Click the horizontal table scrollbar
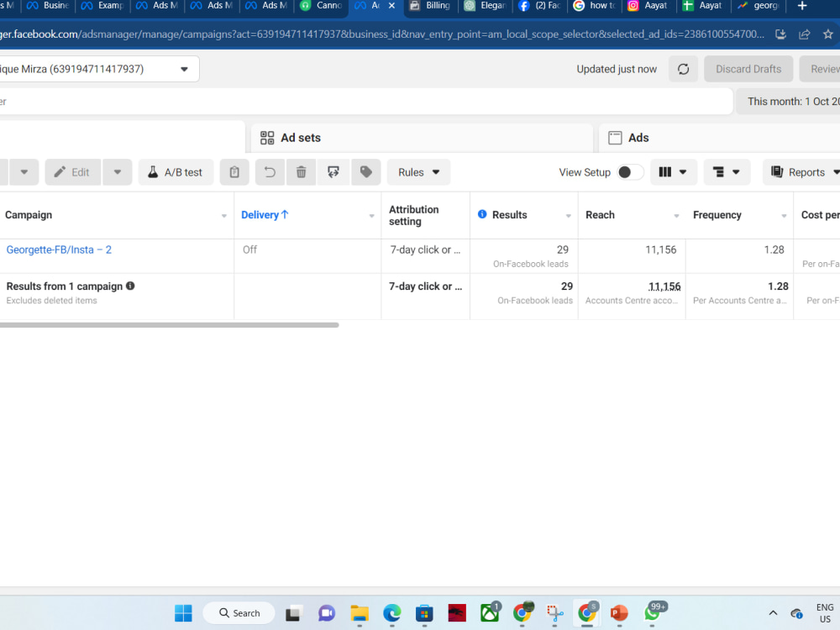The image size is (840, 630). [x=170, y=324]
